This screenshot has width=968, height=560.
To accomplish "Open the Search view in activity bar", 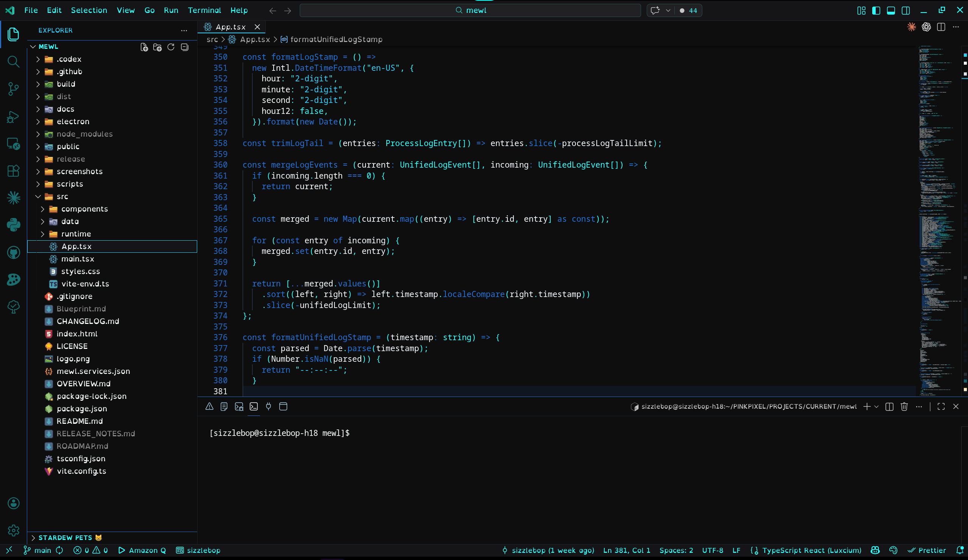I will 14,61.
